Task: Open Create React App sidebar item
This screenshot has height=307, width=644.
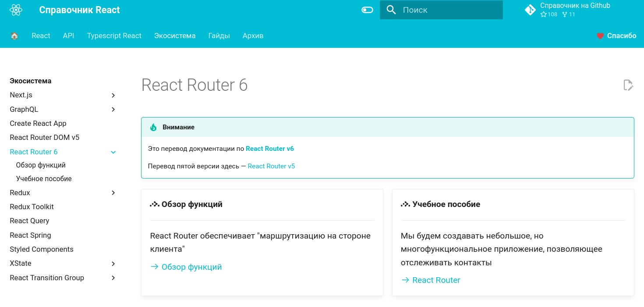Action: click(x=38, y=123)
